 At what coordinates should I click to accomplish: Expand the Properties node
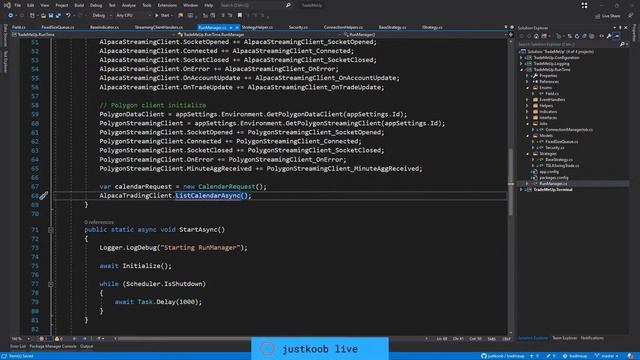[x=527, y=76]
